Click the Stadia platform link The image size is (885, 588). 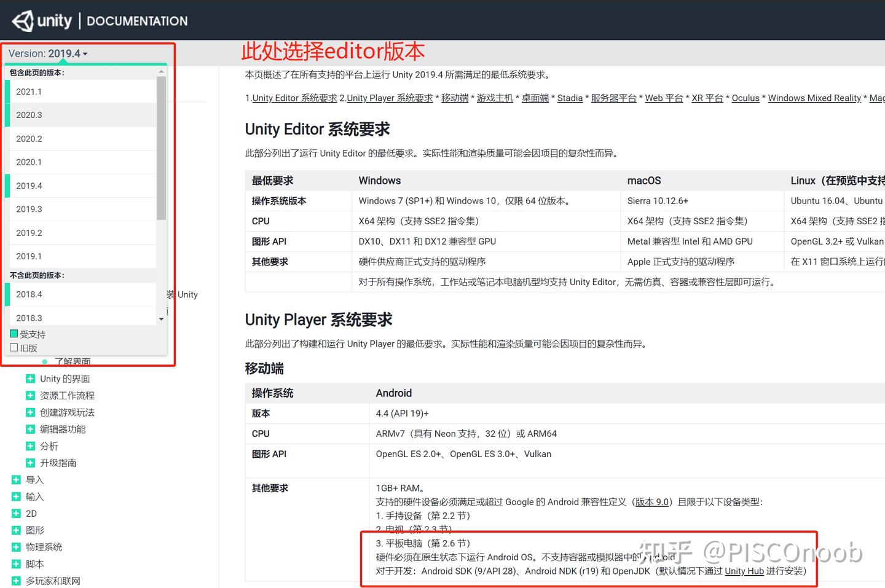(x=569, y=98)
